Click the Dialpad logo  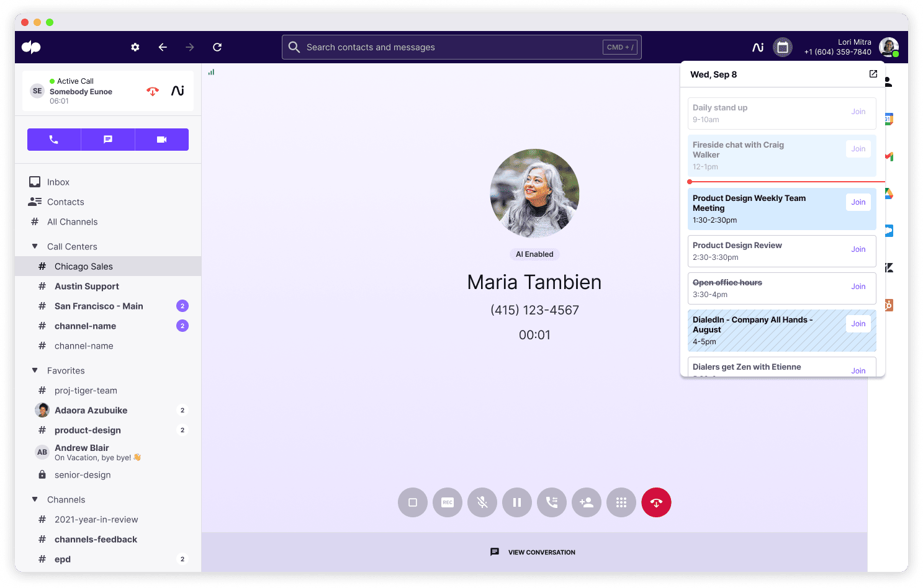coord(31,47)
